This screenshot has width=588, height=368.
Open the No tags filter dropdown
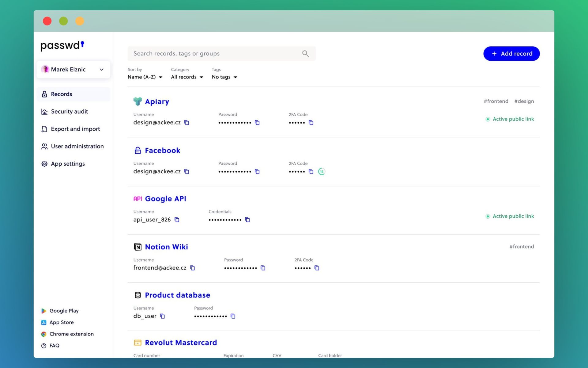pyautogui.click(x=224, y=77)
